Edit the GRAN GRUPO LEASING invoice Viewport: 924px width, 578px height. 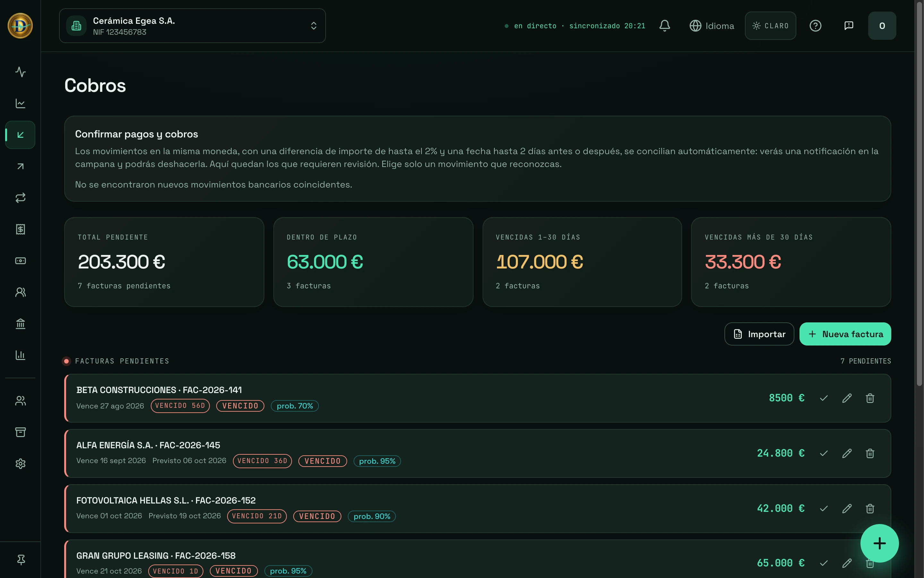point(847,563)
